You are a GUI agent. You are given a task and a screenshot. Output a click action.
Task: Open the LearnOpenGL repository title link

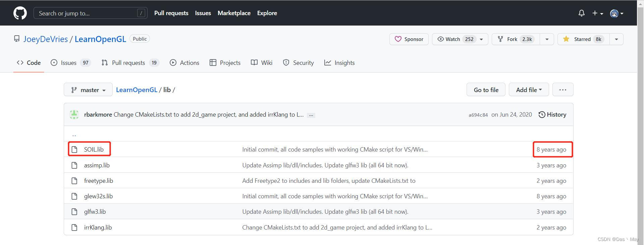pyautogui.click(x=100, y=39)
